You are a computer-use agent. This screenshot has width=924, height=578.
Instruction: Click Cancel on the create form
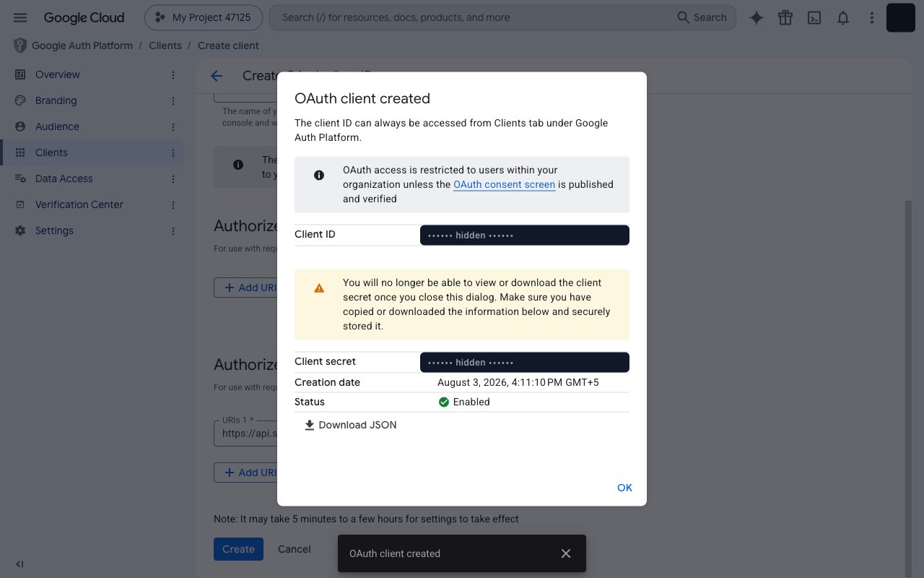pos(295,549)
